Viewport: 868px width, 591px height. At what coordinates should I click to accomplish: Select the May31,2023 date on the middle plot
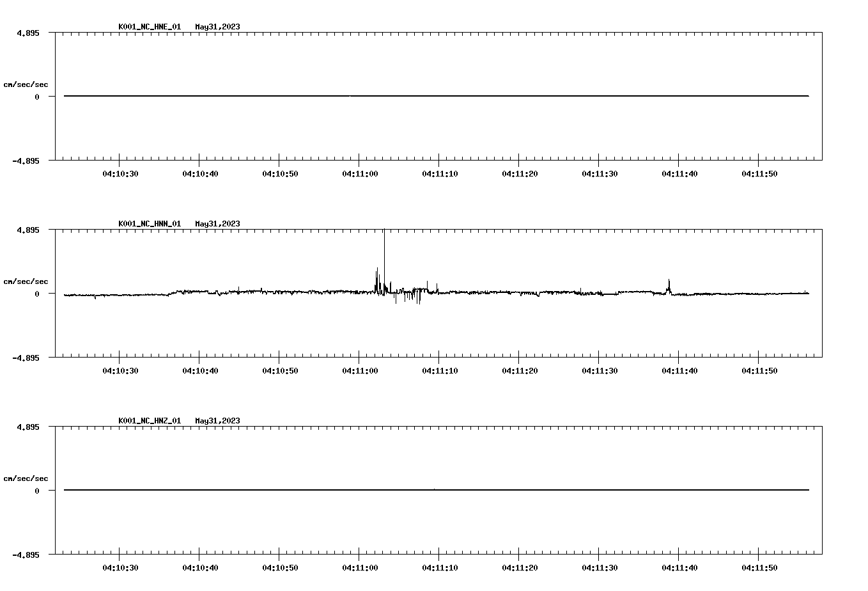217,224
